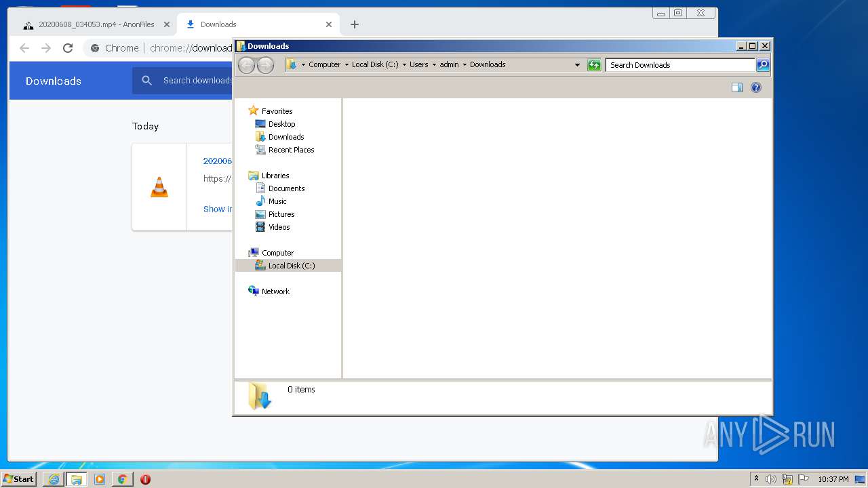The height and width of the screenshot is (488, 868).
Task: Expand the dropdown arrow before Computer breadcrumb
Action: (303, 65)
